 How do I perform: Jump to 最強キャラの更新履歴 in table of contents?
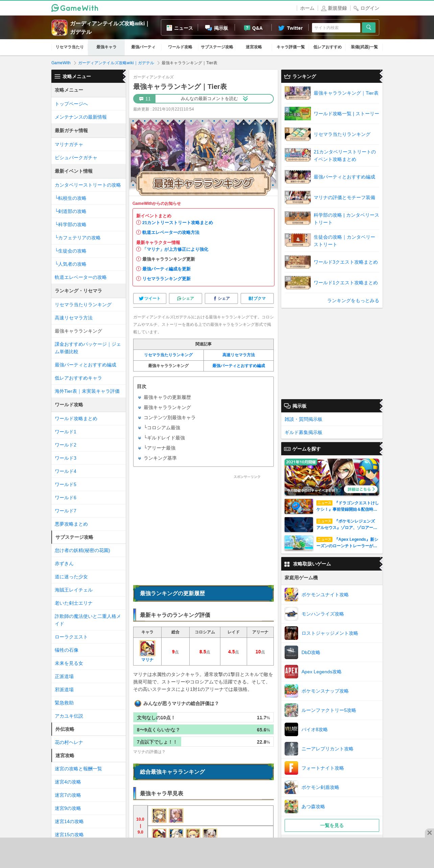[x=167, y=397]
